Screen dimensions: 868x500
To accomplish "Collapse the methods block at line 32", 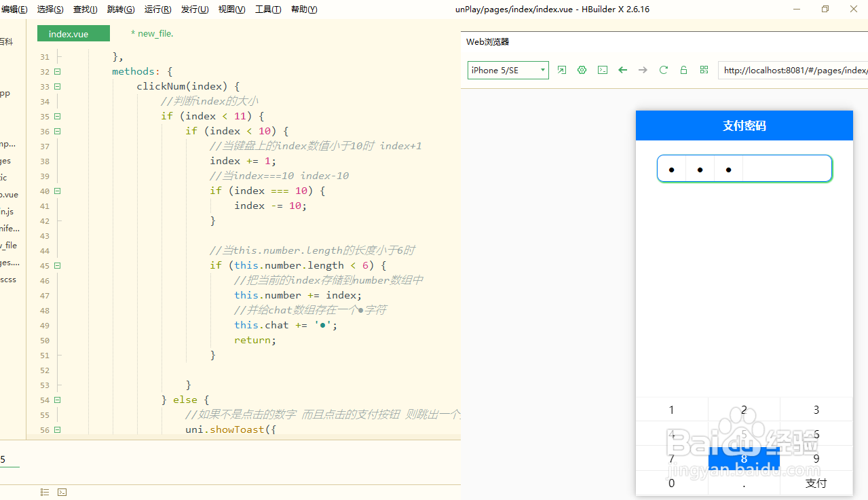I will coord(57,71).
